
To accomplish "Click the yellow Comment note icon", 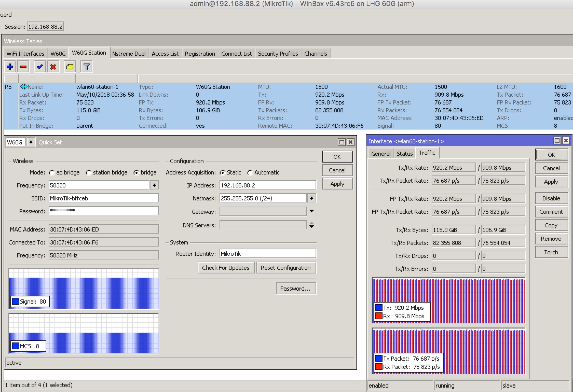I will click(70, 67).
